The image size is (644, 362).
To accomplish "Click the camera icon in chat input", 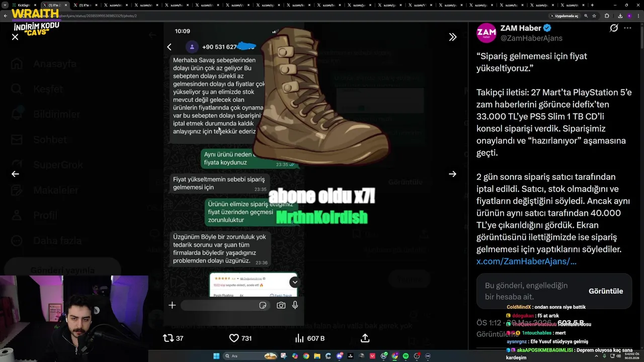I will tap(281, 305).
